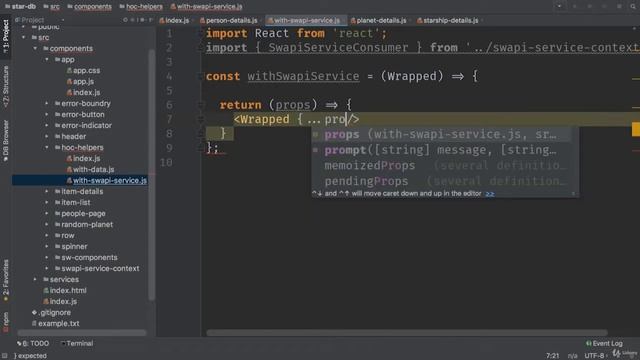This screenshot has height=360, width=640.
Task: Collapse the src folder in project tree
Action: (x=24, y=38)
